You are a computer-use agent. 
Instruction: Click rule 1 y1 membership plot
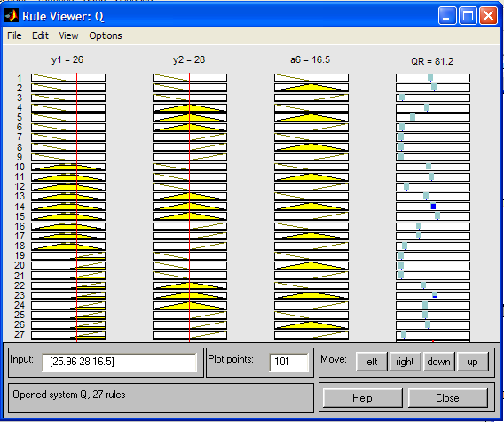(x=68, y=78)
